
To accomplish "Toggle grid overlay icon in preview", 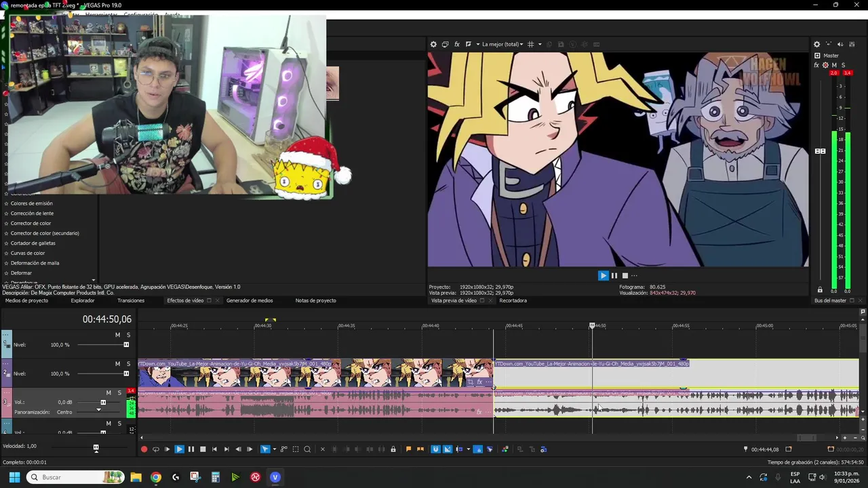I will pos(530,44).
